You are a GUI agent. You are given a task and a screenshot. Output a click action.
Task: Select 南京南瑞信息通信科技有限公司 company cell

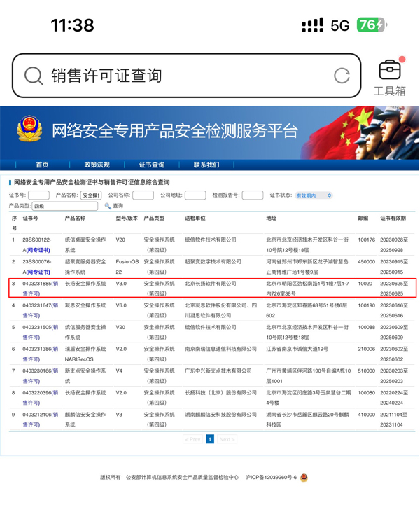pyautogui.click(x=220, y=349)
